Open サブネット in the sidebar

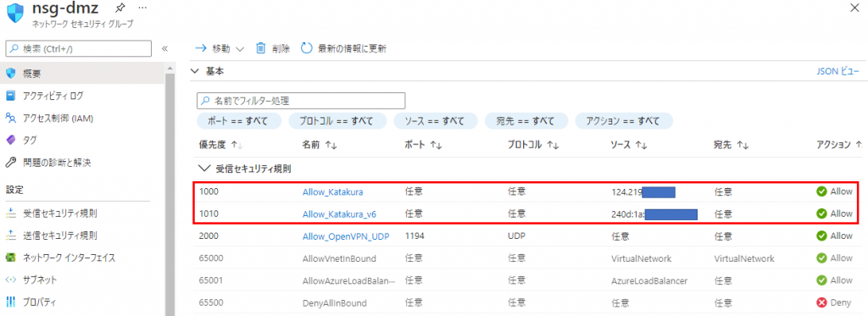coord(40,280)
